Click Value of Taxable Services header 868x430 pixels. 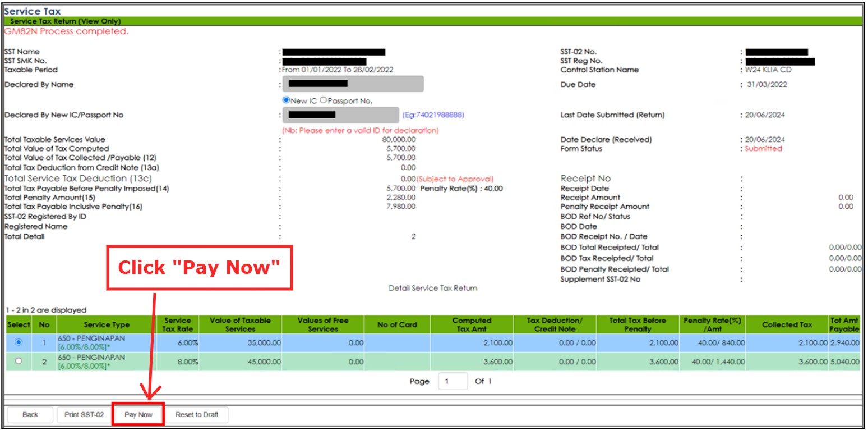(x=240, y=324)
